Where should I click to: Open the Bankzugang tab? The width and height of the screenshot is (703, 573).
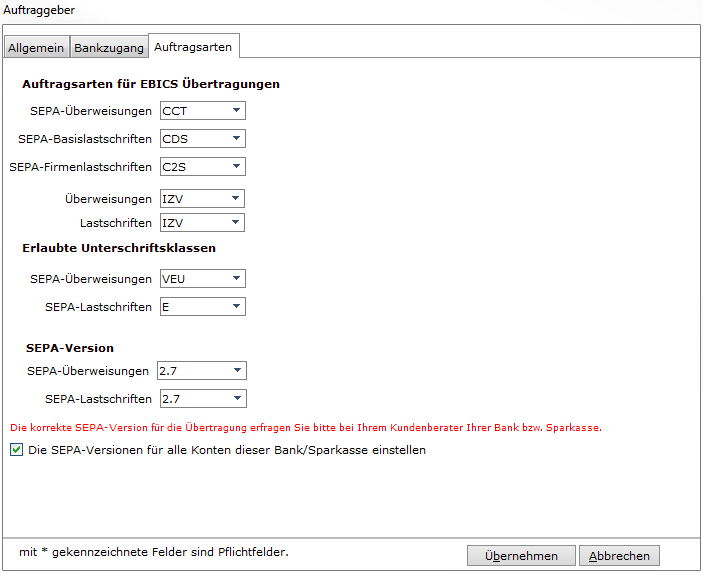(x=109, y=47)
